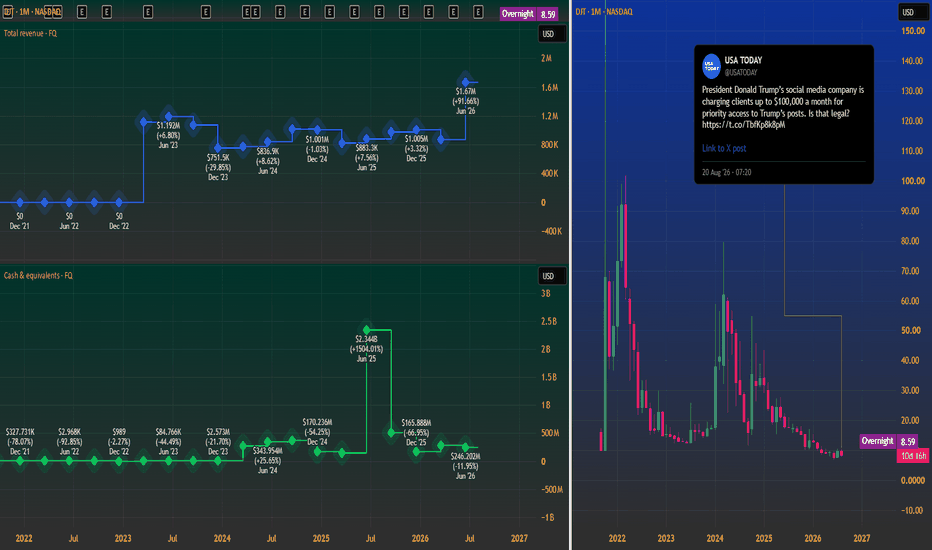Click the 2027 label on right chart time axis

click(x=861, y=538)
